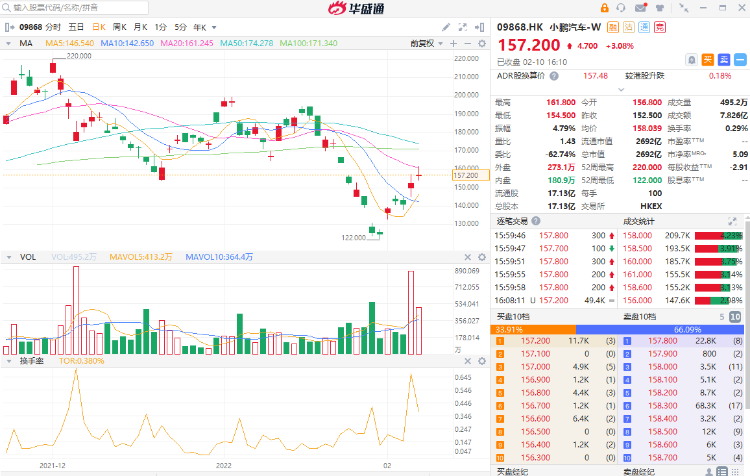
Task: Click the 竞 auction tag badge
Action: [660, 27]
